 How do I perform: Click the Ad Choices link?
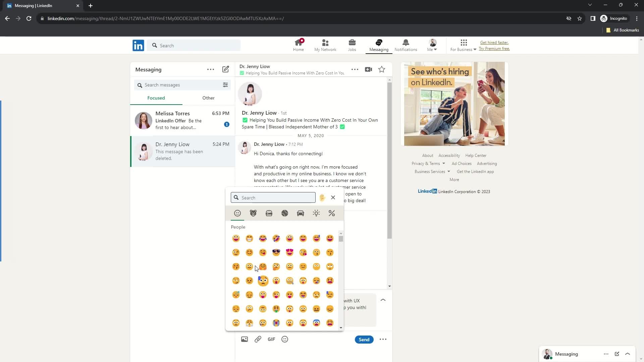tap(462, 164)
